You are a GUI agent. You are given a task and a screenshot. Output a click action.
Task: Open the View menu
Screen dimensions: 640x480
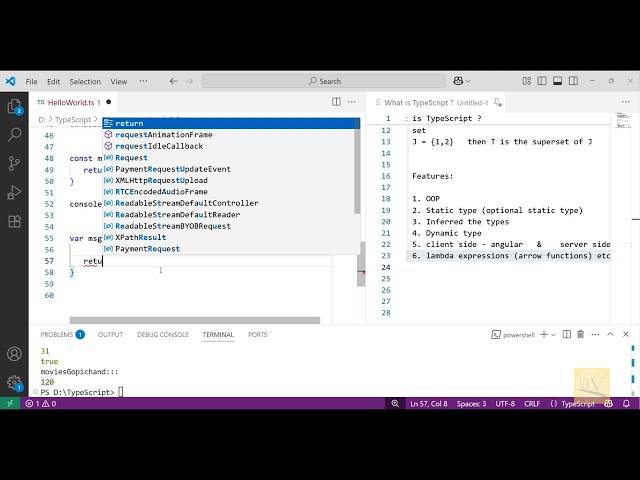119,81
